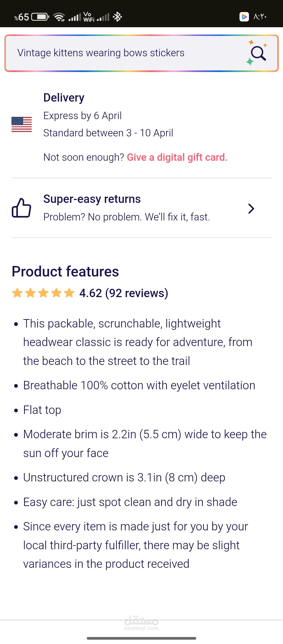Screen dimensions: 283x644
Task: Tap the home gesture bar
Action: (x=141, y=638)
